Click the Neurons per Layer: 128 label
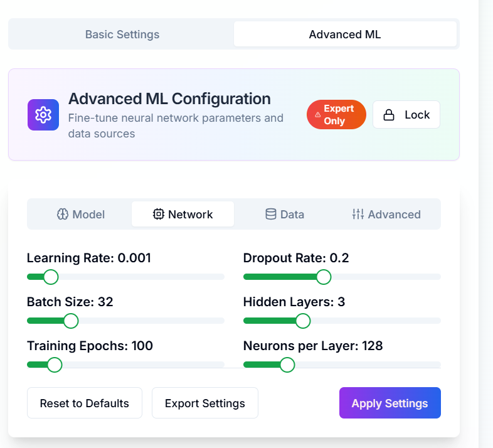 click(313, 346)
